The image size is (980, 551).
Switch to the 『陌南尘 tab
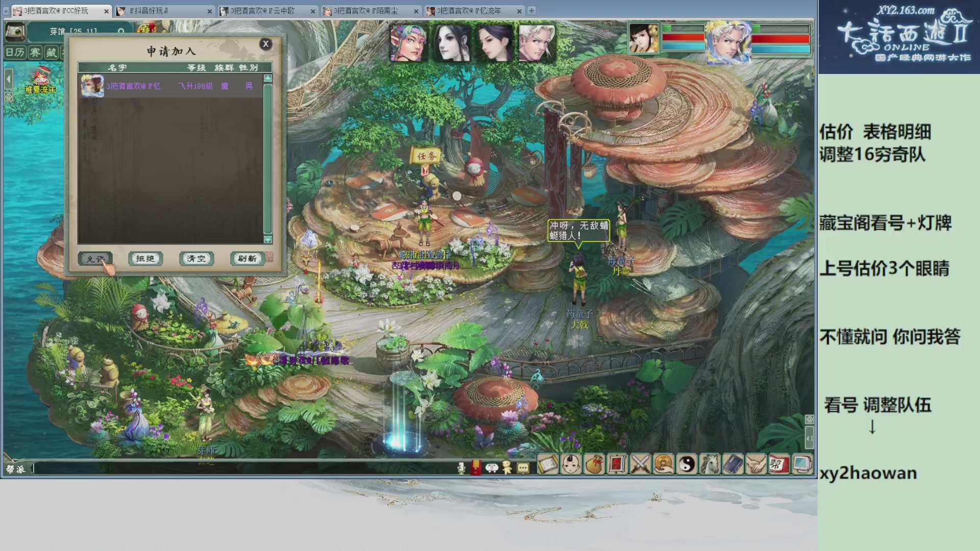[372, 11]
